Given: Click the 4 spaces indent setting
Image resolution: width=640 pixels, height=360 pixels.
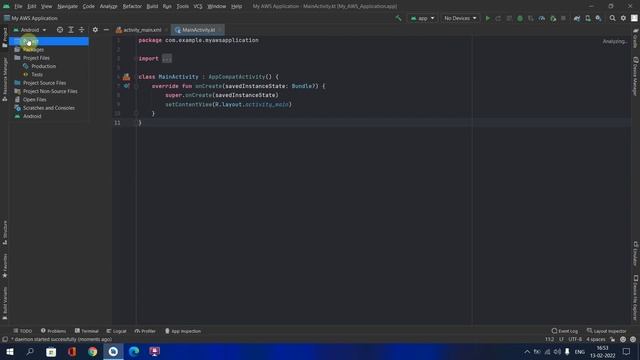Looking at the screenshot, I should click(596, 339).
